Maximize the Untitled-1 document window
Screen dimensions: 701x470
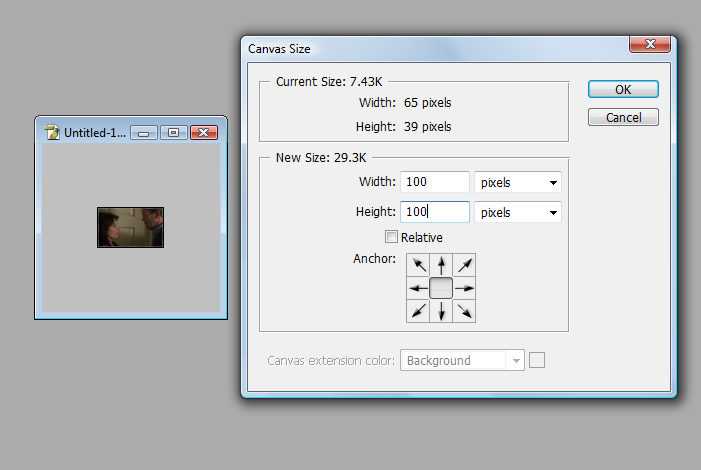(x=173, y=133)
